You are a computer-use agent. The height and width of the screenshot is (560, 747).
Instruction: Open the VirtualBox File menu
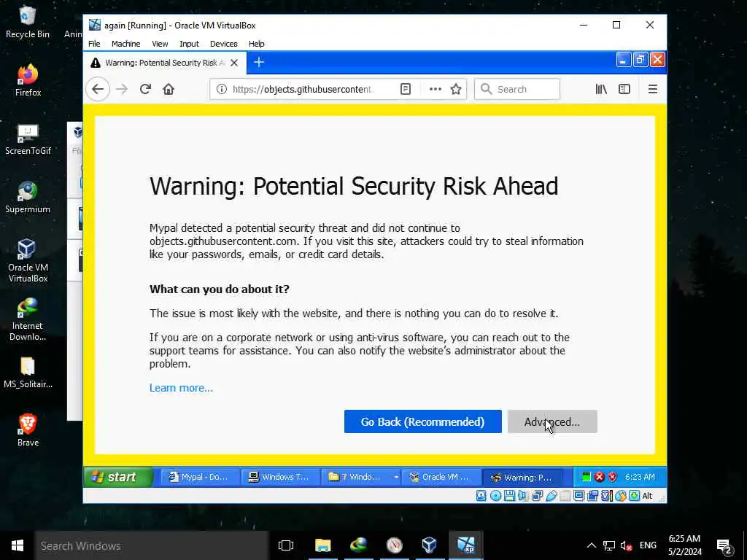pyautogui.click(x=94, y=44)
